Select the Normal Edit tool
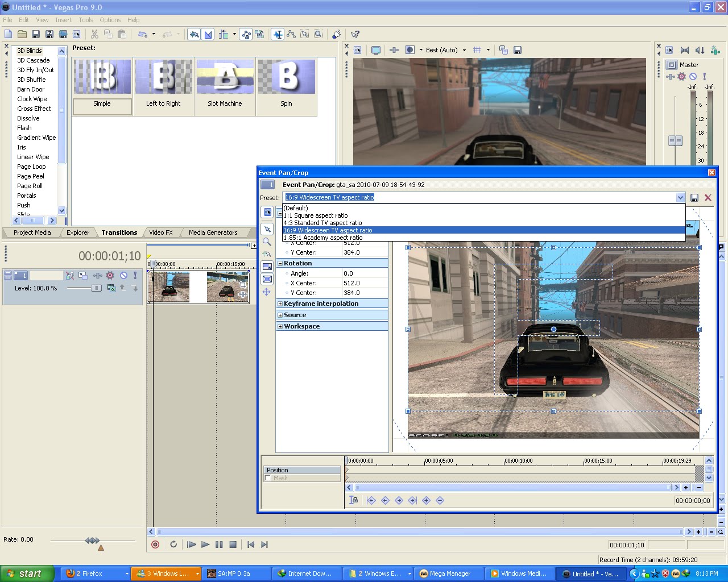Image resolution: width=728 pixels, height=582 pixels. [x=278, y=34]
